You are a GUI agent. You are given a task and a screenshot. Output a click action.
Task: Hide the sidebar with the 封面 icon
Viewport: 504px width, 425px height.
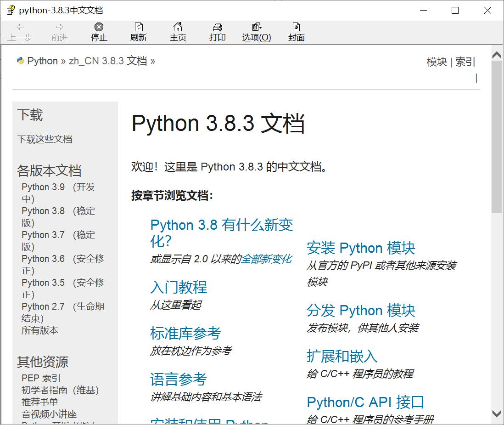(x=296, y=32)
